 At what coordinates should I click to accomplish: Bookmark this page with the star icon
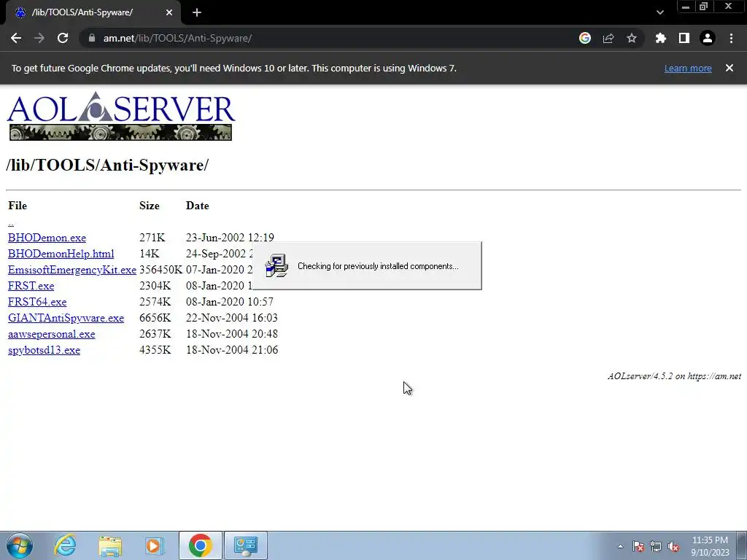click(632, 38)
